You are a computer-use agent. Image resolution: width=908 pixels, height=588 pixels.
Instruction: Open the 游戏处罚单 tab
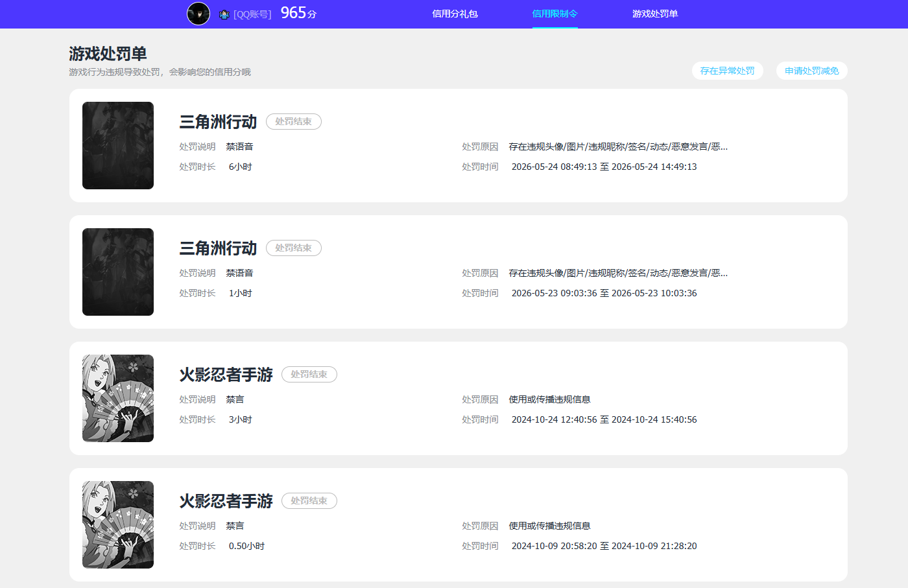click(x=655, y=14)
